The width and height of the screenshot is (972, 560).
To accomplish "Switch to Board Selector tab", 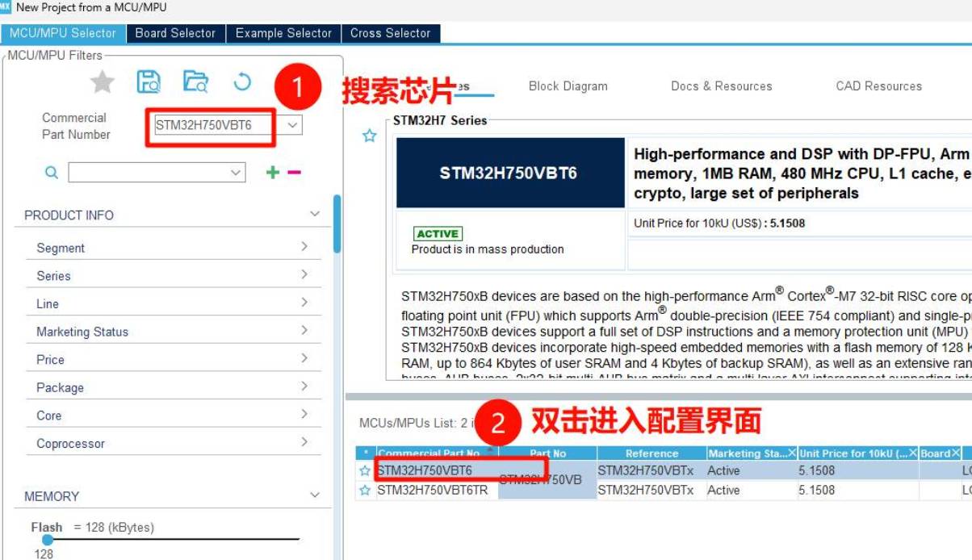I will tap(175, 33).
